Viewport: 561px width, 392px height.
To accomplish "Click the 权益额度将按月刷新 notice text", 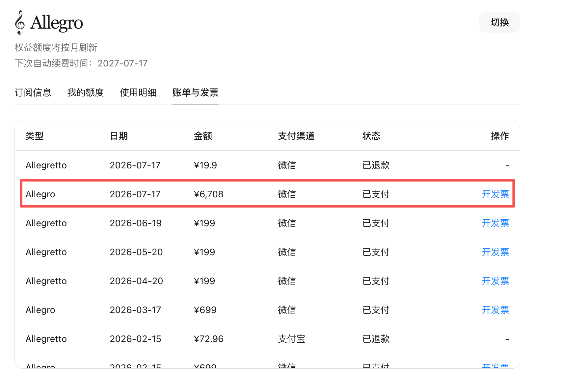I will point(56,47).
